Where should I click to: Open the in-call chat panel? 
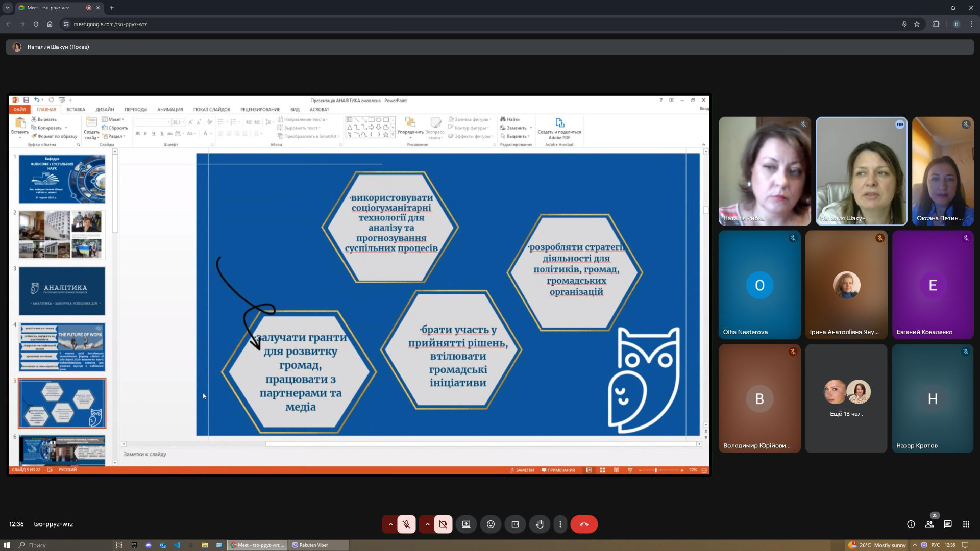coord(947,524)
